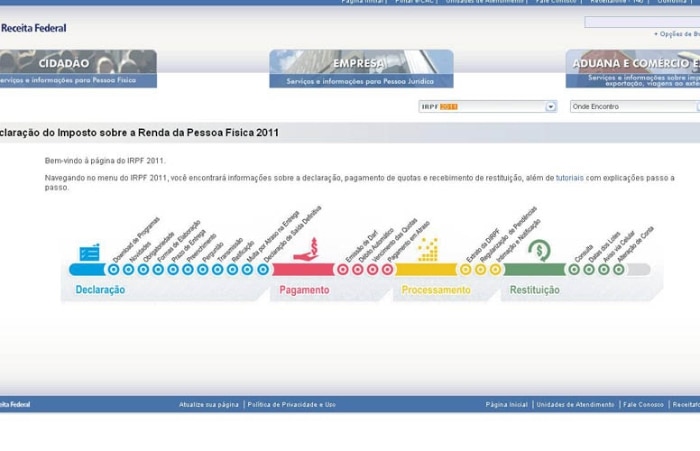The width and height of the screenshot is (700, 451).
Task: Open the Restituição section label
Action: click(535, 290)
